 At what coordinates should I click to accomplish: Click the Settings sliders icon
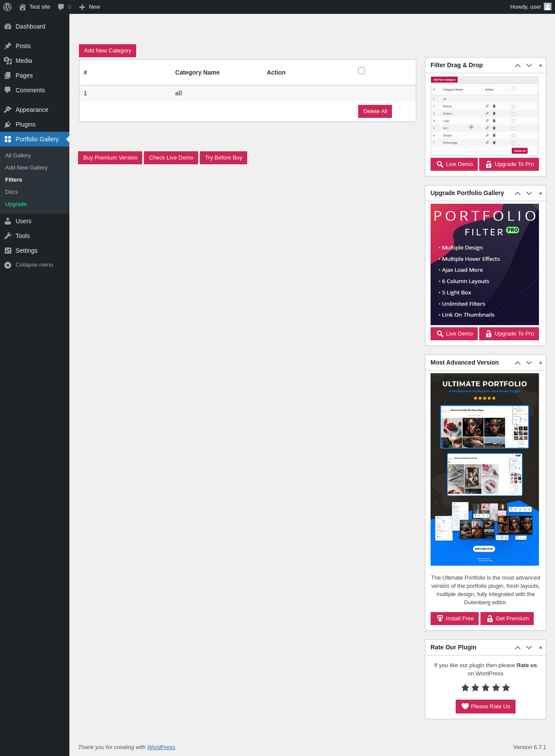8,251
